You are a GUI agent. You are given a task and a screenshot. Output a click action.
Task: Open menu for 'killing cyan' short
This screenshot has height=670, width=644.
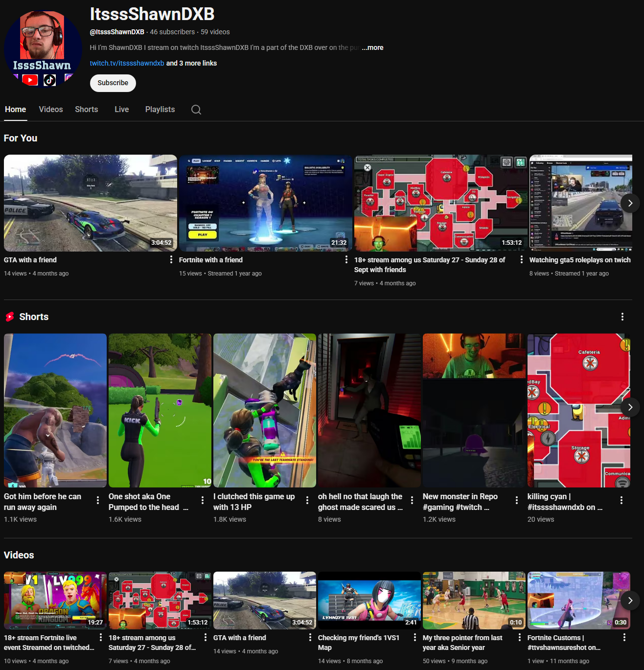(621, 500)
